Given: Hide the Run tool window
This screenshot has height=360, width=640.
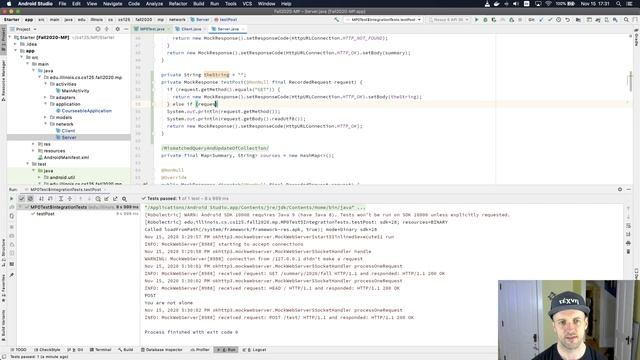Looking at the screenshot, I should point(629,189).
